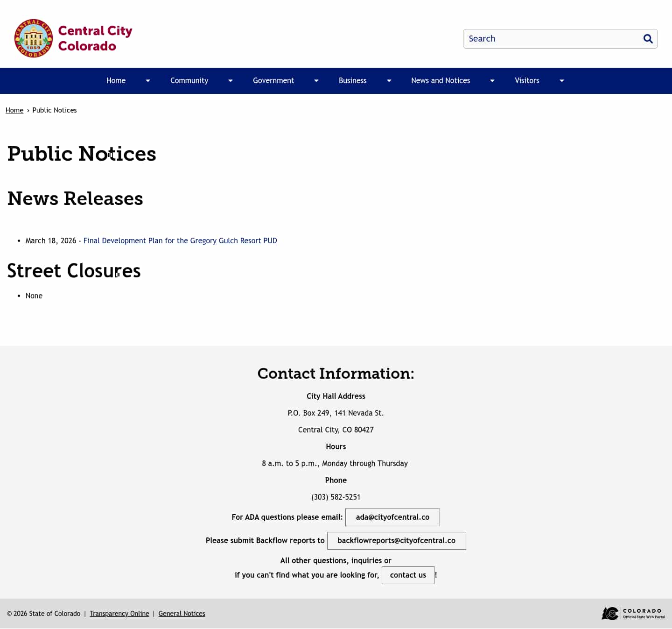Click the backflowreports@cityofcentral.co button
The width and height of the screenshot is (672, 629).
[396, 540]
